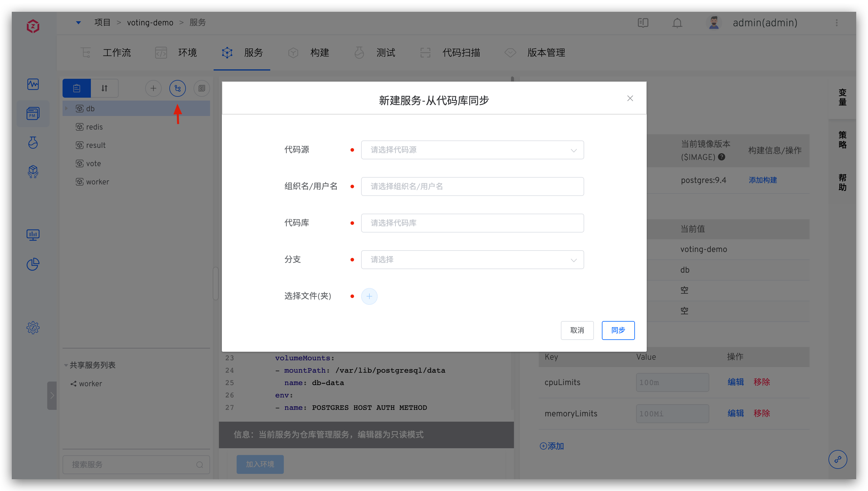This screenshot has width=868, height=491.
Task: Open the 代码源 dropdown
Action: [472, 150]
